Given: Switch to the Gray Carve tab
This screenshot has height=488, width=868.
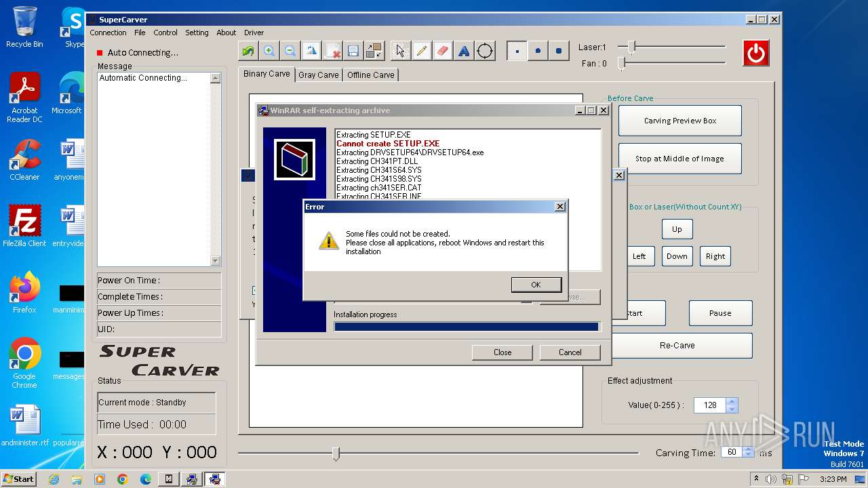Looking at the screenshot, I should 319,75.
